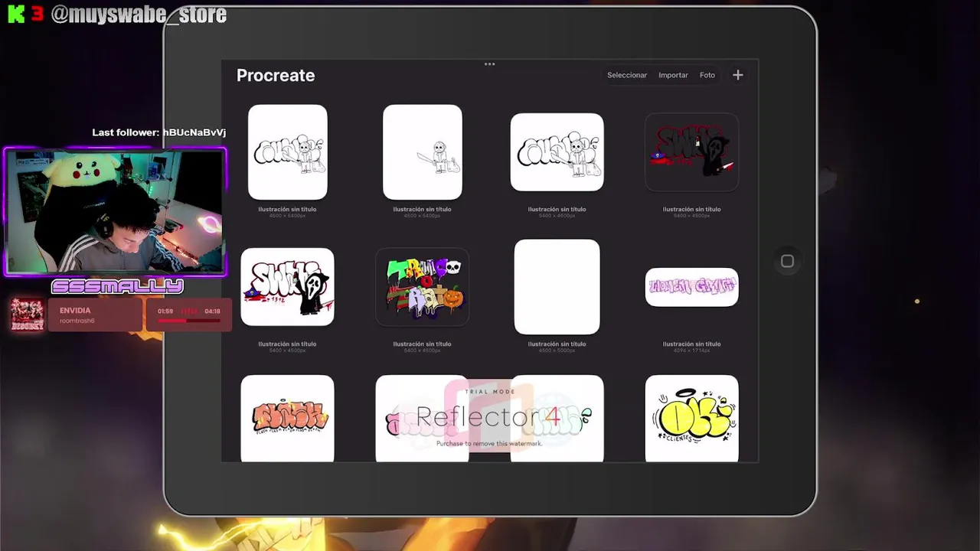Rename title under blank white canvas
This screenshot has height=551, width=980.
[x=557, y=344]
